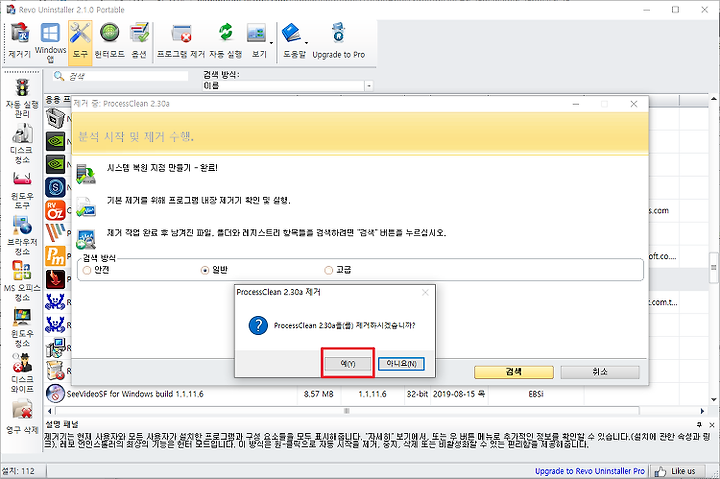Click vertical scrollbar up arrow

(713, 99)
